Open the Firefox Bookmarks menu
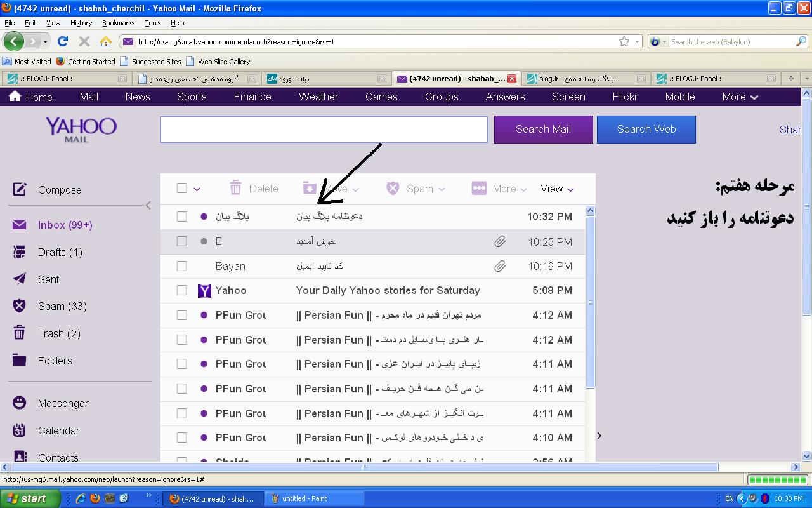 (x=118, y=23)
